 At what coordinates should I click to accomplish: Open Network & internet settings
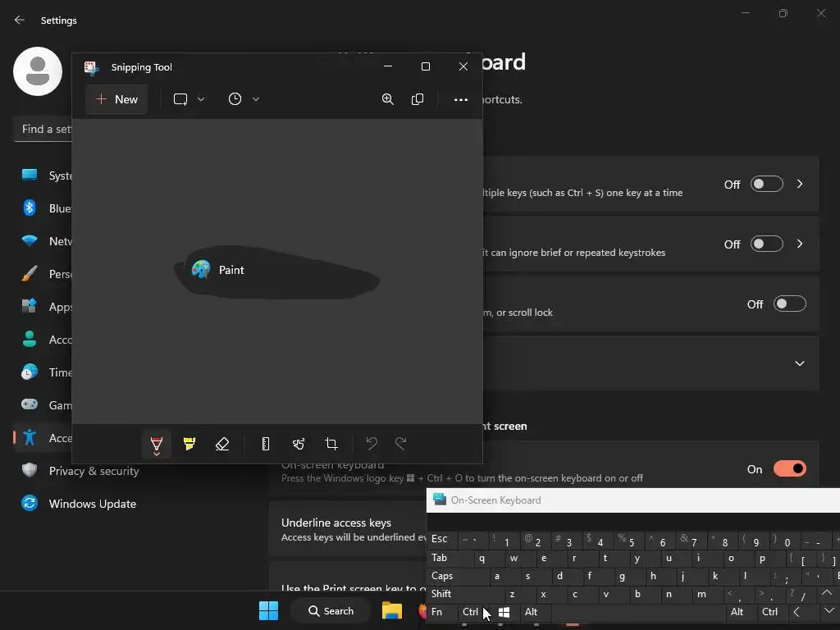(46, 240)
